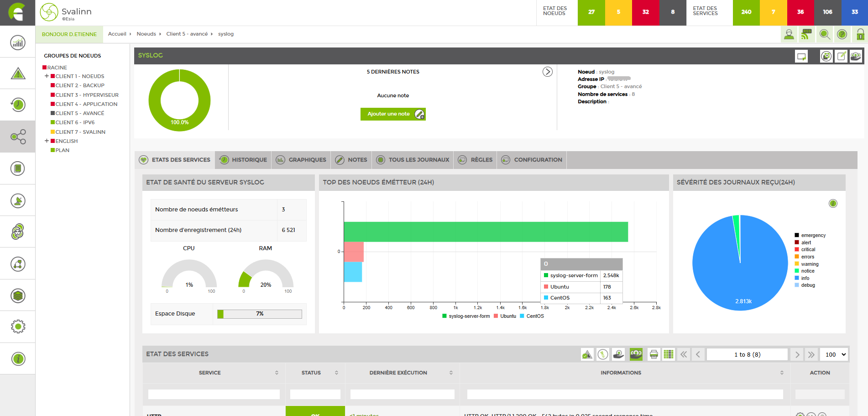Open dashboard bar chart icon in left sidebar

point(18,43)
